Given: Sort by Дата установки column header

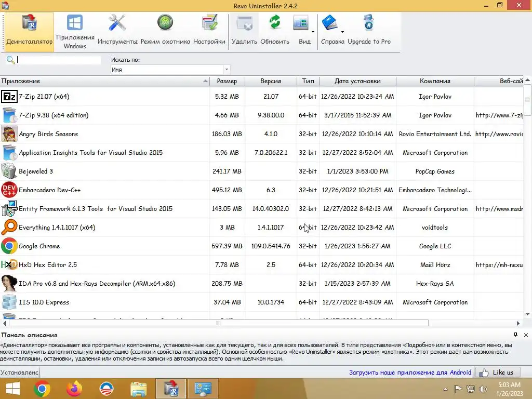Looking at the screenshot, I should [x=357, y=81].
